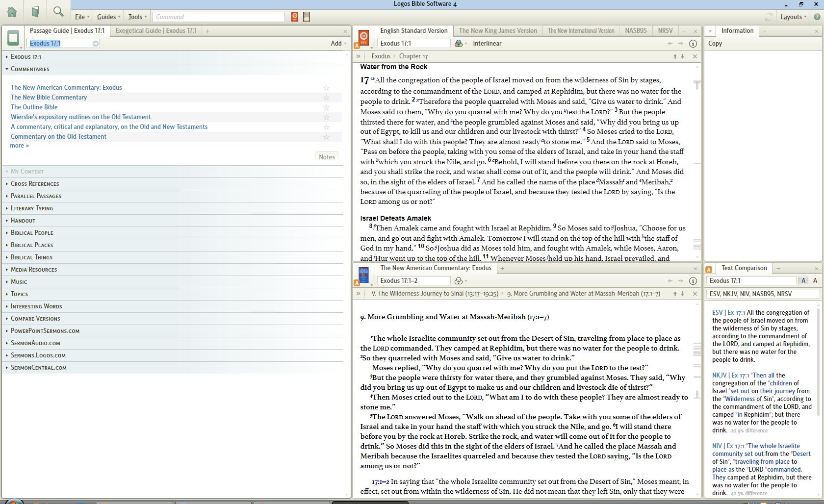Image resolution: width=824 pixels, height=504 pixels.
Task: Jump to previous chapter in ESV locator bar
Action: [x=675, y=56]
